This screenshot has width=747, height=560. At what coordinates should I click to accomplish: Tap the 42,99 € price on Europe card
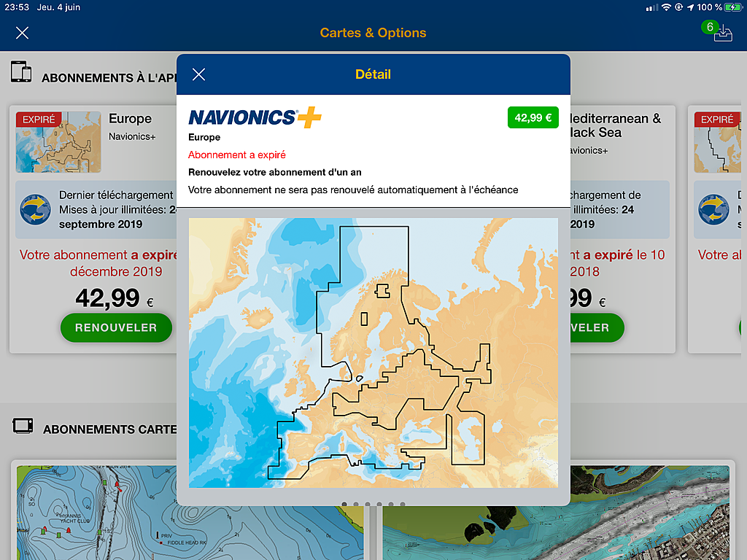(x=115, y=298)
